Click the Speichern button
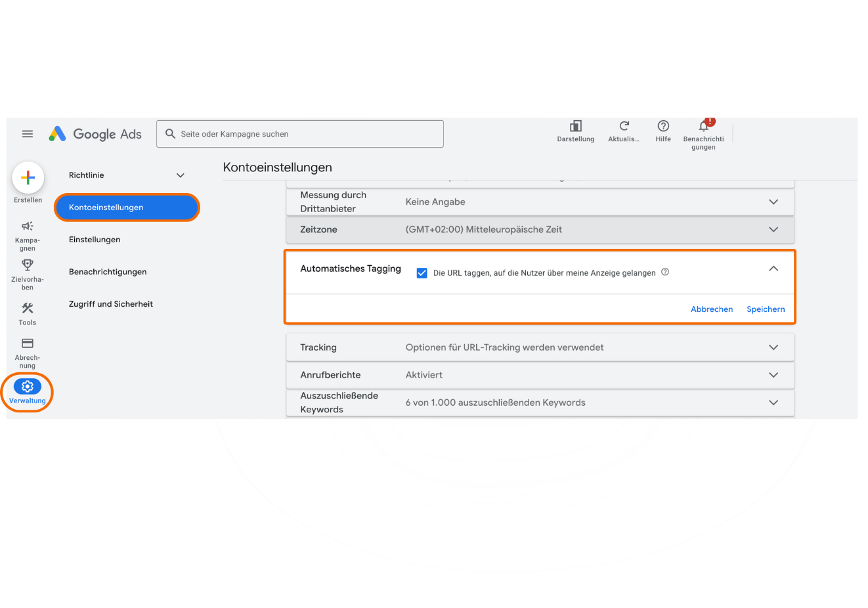This screenshot has width=868, height=608. [766, 309]
